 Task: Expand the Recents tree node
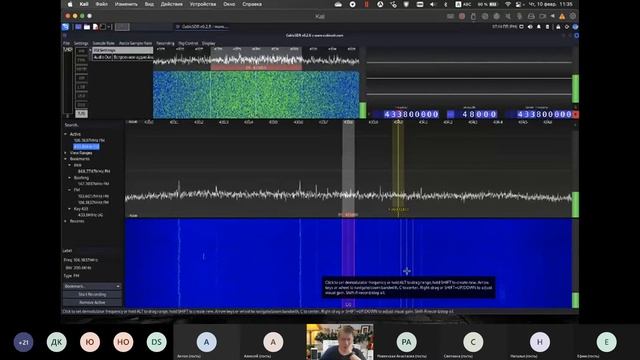pos(65,221)
